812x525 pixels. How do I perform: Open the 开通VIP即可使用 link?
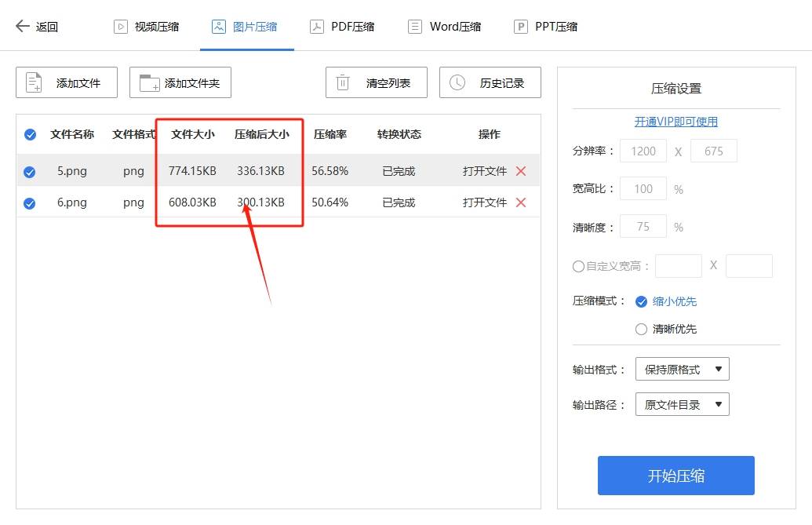675,122
